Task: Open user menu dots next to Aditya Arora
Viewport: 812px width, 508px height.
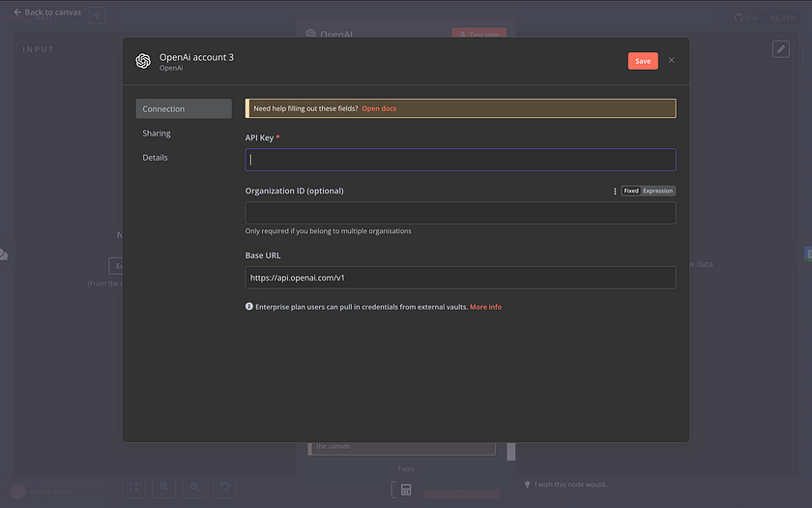Action: (96, 492)
